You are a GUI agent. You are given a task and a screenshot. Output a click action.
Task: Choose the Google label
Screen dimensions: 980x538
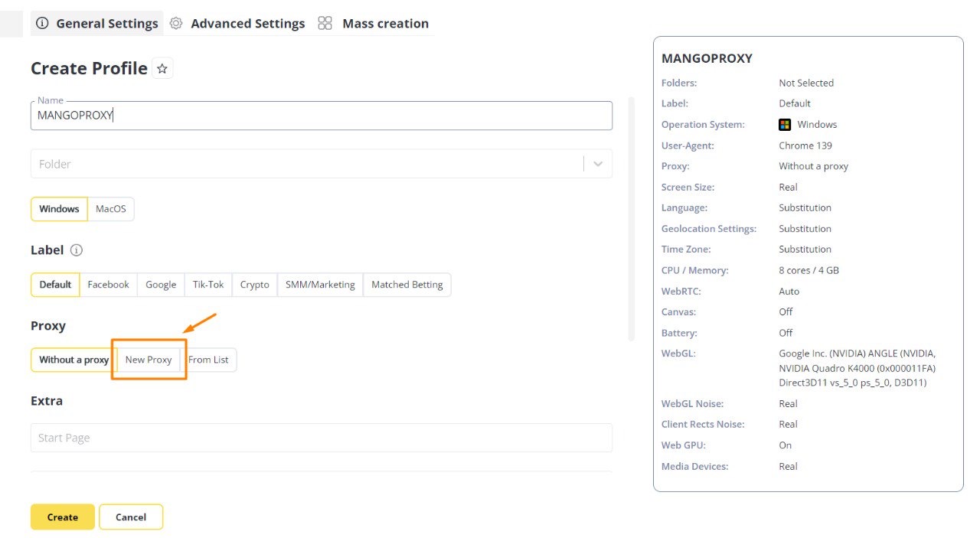(x=161, y=285)
